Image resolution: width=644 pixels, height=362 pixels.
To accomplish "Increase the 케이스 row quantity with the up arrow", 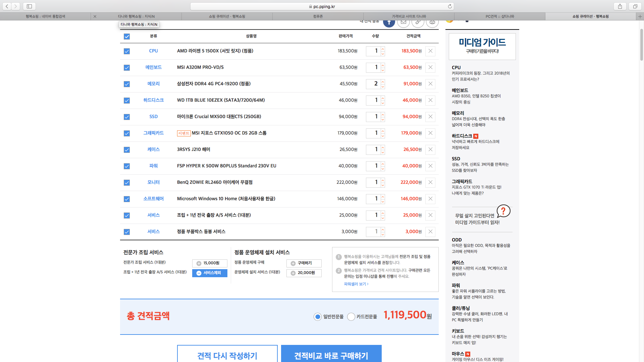I will tap(383, 147).
